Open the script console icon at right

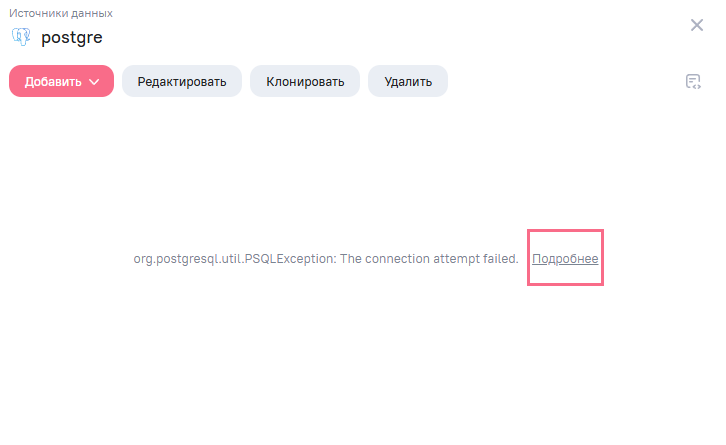click(x=692, y=82)
